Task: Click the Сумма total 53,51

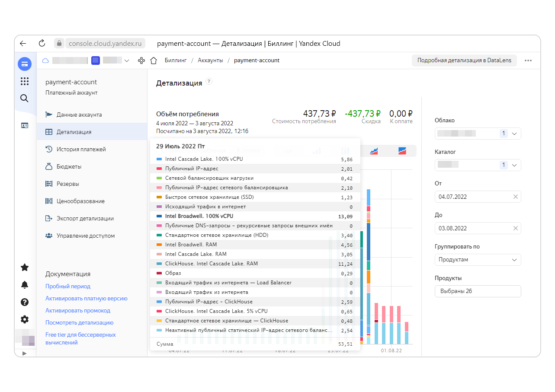Action: click(346, 344)
